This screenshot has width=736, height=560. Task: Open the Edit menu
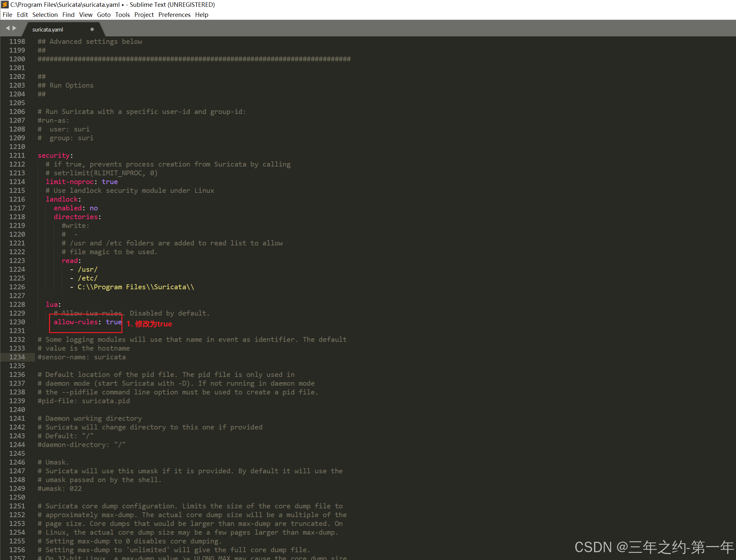coord(22,15)
